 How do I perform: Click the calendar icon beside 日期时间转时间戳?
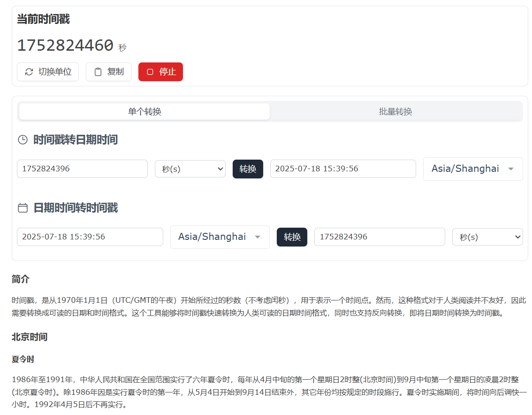coord(23,208)
